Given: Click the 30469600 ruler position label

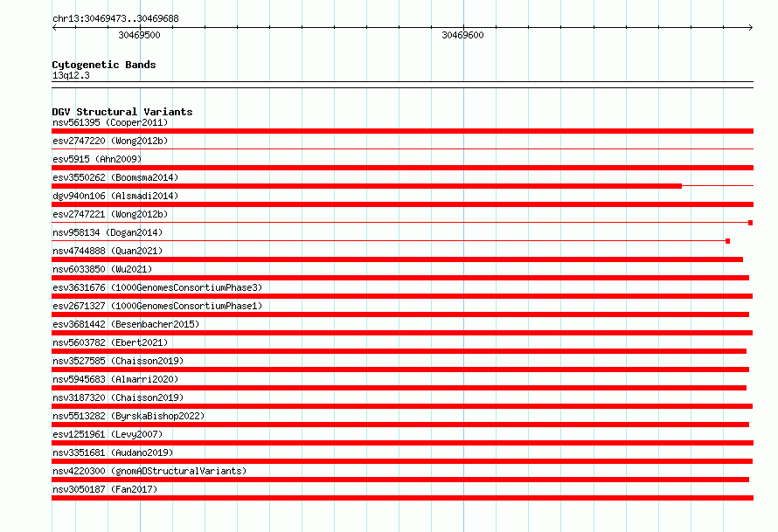Looking at the screenshot, I should coord(462,35).
